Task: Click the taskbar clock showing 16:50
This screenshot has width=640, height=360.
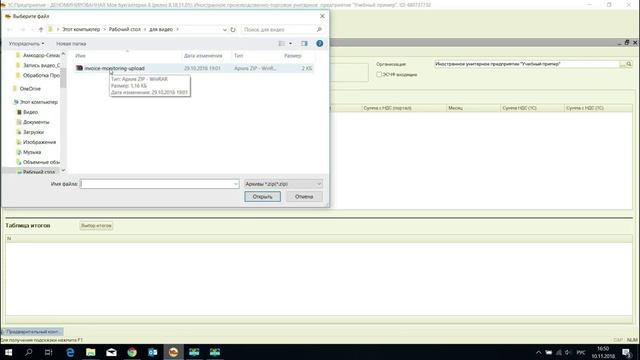Action: 603,352
